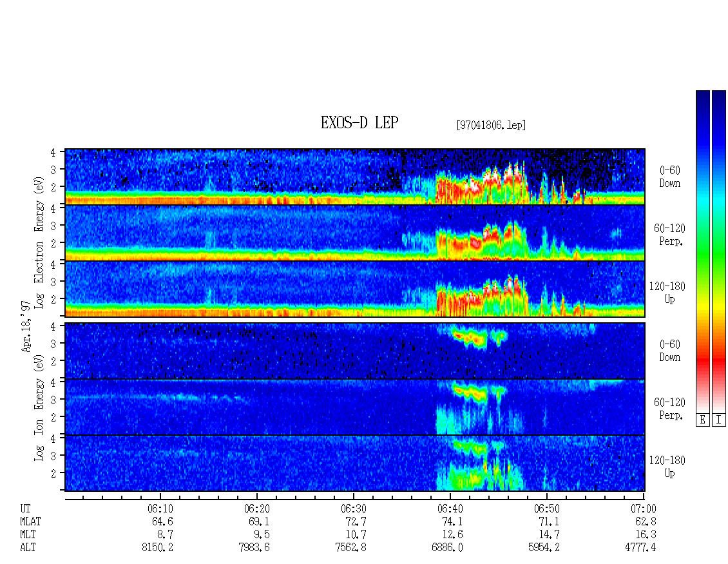Viewport: 728px width, 564px height.
Task: Select the [97041806.lep] file name label
Action: (491, 125)
